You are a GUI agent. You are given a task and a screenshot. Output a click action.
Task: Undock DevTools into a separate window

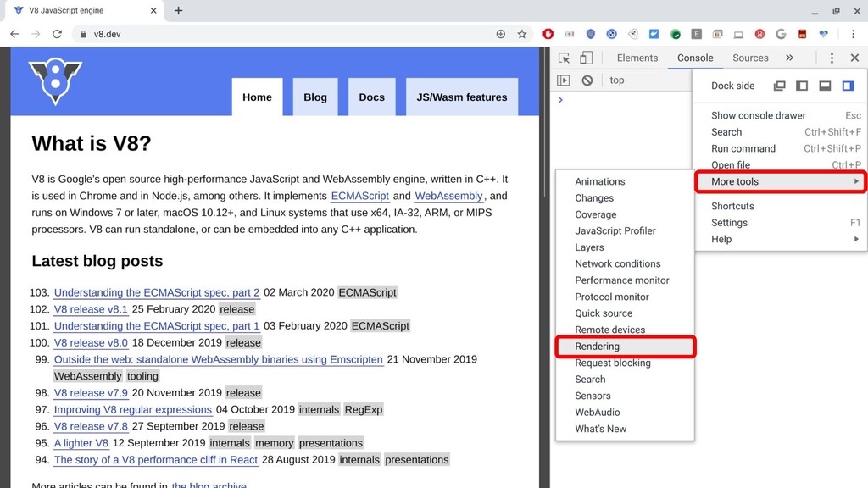(780, 86)
